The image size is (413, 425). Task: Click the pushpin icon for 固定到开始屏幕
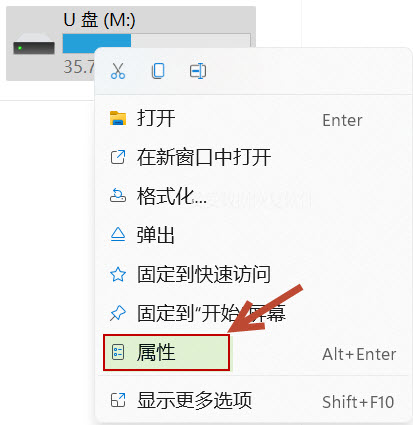pos(118,313)
